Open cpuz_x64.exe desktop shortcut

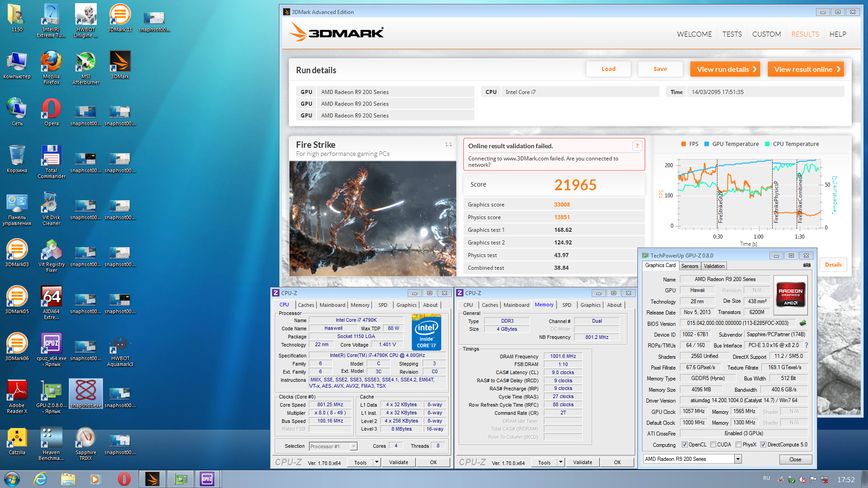(x=51, y=350)
